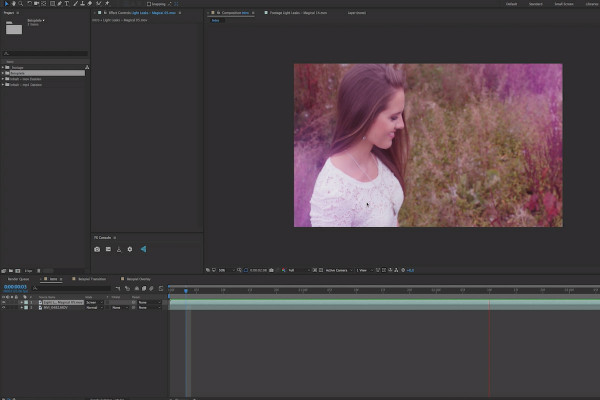Click the timeline layer search field
The width and height of the screenshot is (600, 400).
coord(72,288)
